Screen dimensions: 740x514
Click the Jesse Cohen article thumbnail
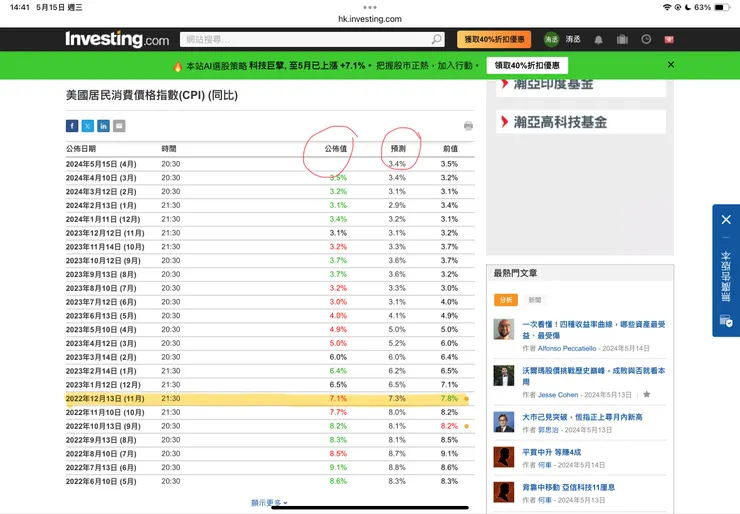[504, 375]
